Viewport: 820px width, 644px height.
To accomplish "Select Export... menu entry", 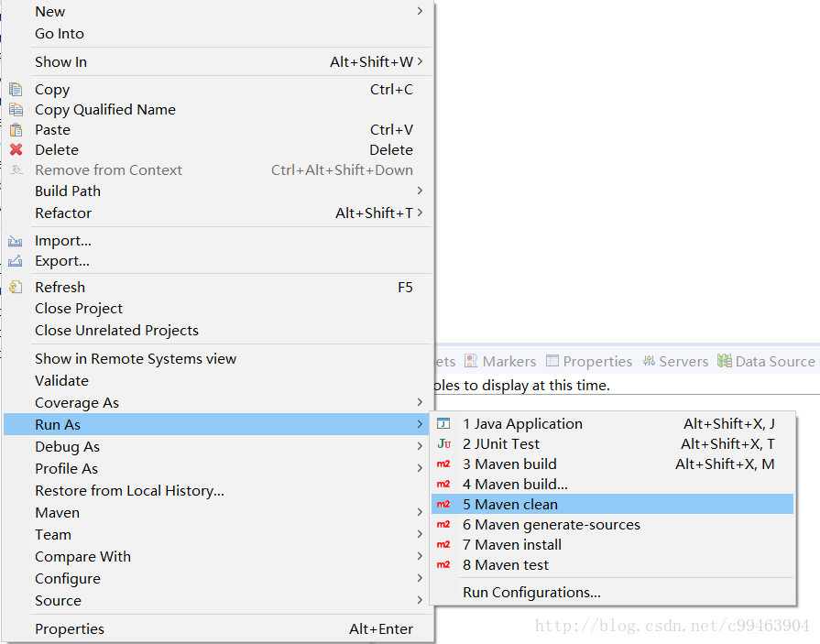I will click(217, 261).
